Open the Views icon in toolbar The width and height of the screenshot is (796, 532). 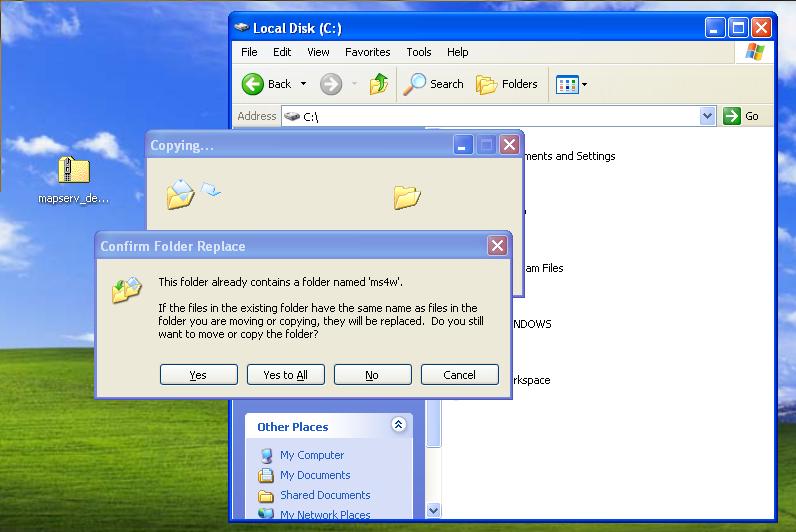(x=566, y=84)
